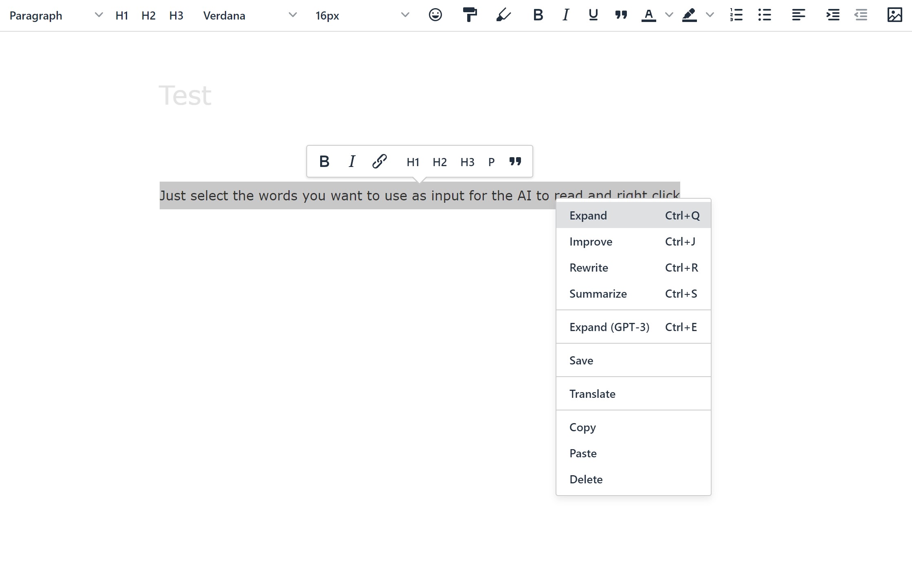The image size is (912, 588).
Task: Apply H1 in the floating toolbar
Action: coord(413,162)
